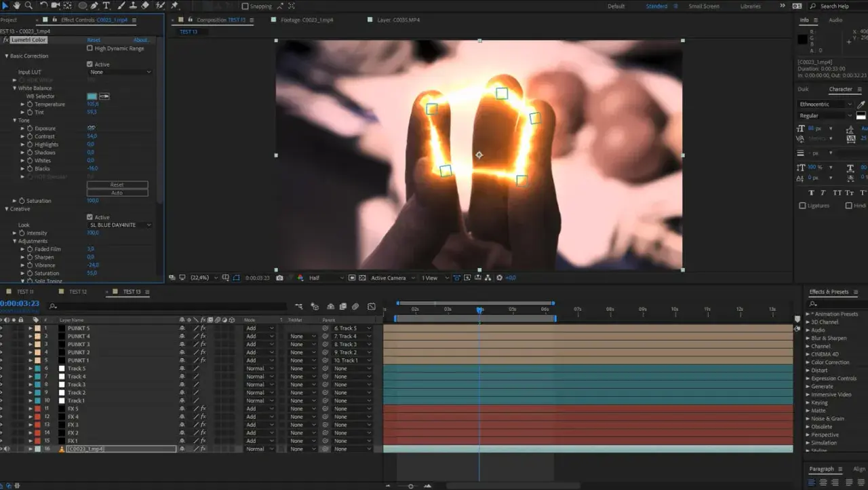
Task: Toggle Creative section Active checkbox
Action: click(x=90, y=217)
